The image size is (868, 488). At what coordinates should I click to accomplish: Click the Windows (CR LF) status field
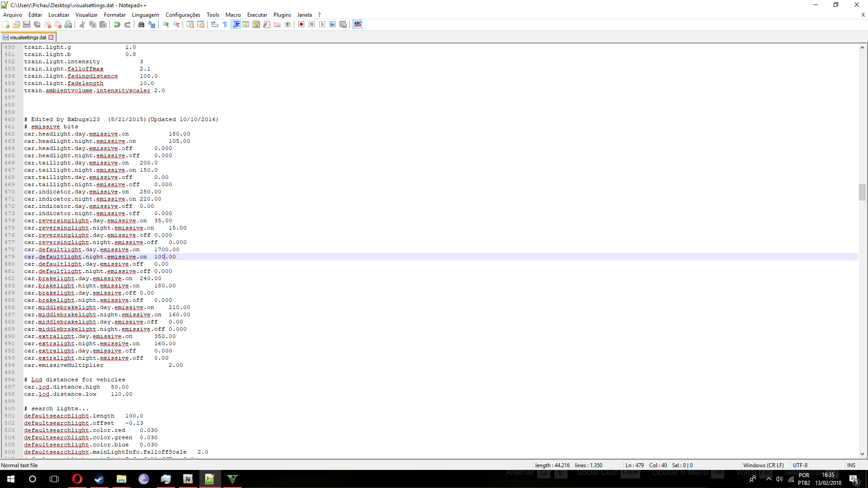(763, 465)
